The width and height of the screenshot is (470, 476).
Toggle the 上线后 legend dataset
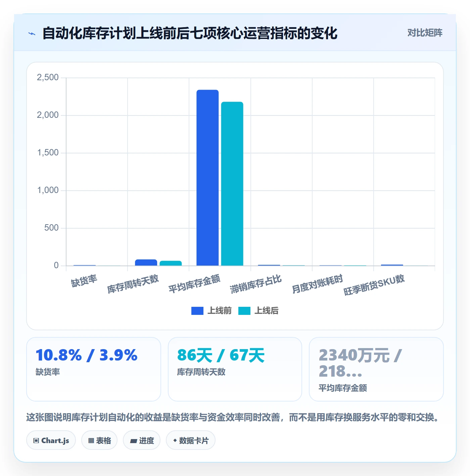click(x=258, y=311)
